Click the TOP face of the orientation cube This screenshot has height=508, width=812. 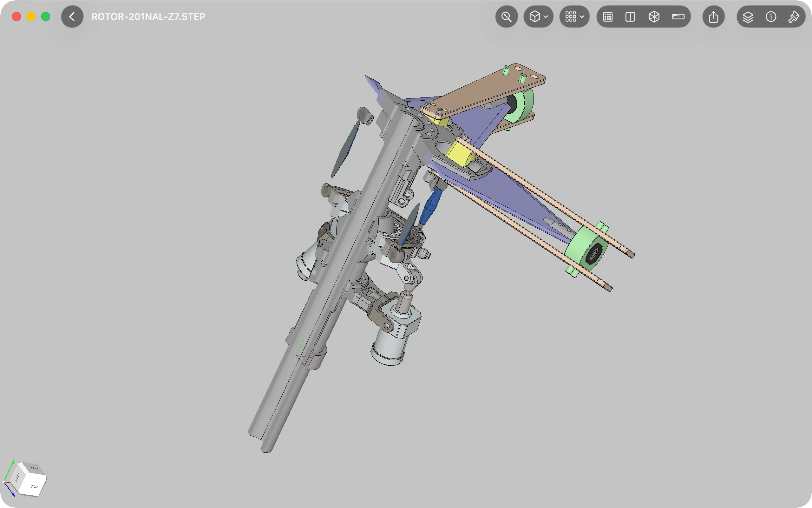pos(35,486)
